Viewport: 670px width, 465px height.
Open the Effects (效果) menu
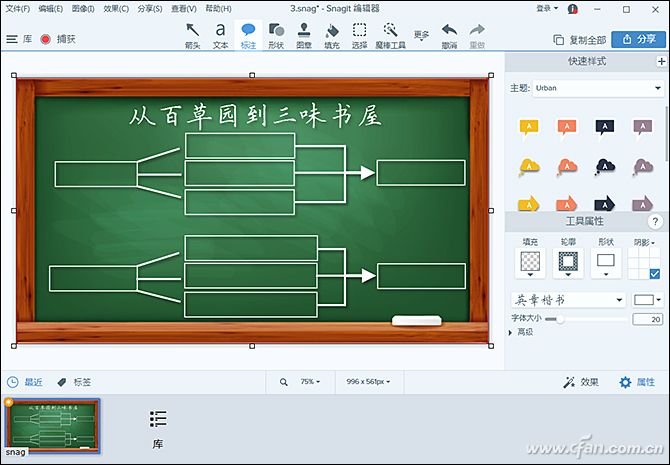pos(116,8)
